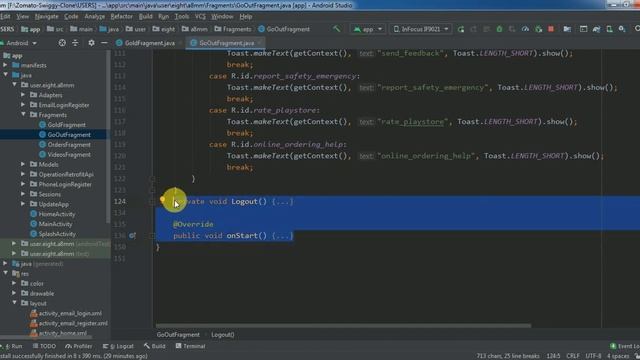
Task: Open the Build tool window
Action: coord(155,346)
